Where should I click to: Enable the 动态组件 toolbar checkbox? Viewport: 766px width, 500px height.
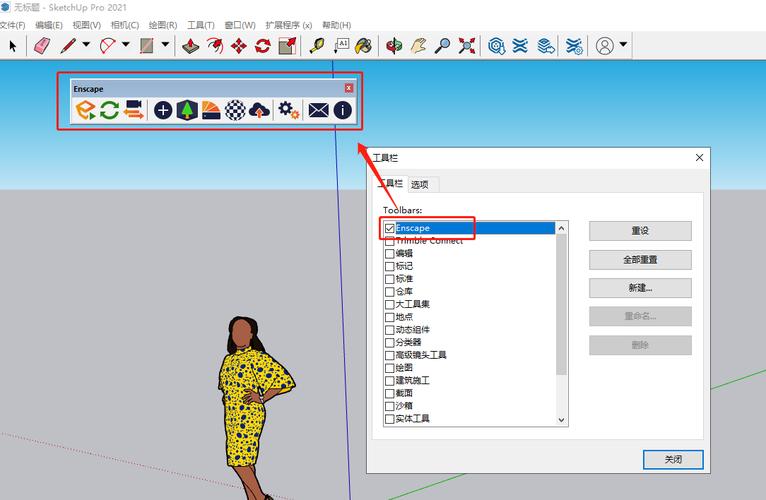pyautogui.click(x=389, y=330)
